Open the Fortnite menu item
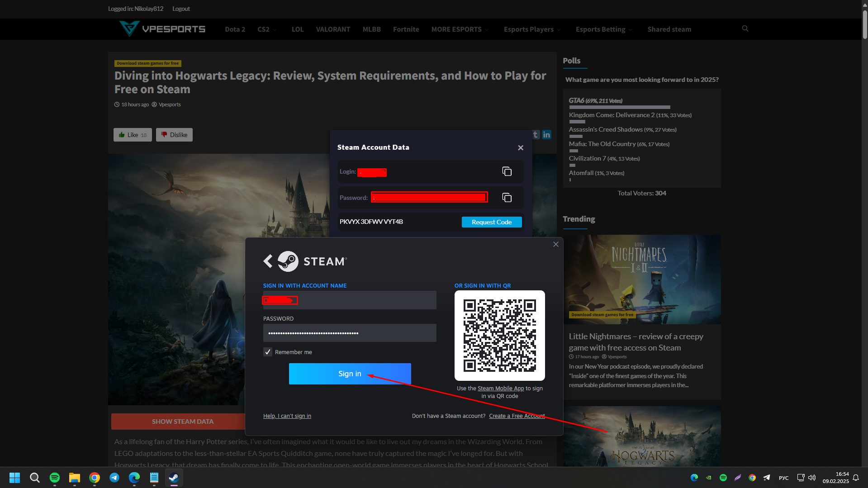The height and width of the screenshot is (488, 868). click(406, 29)
